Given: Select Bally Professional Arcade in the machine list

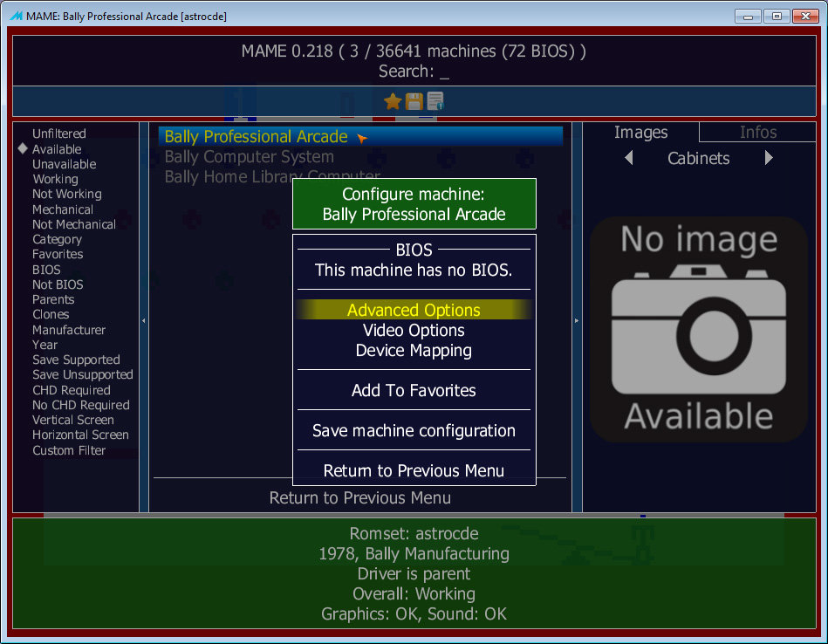Looking at the screenshot, I should point(360,136).
